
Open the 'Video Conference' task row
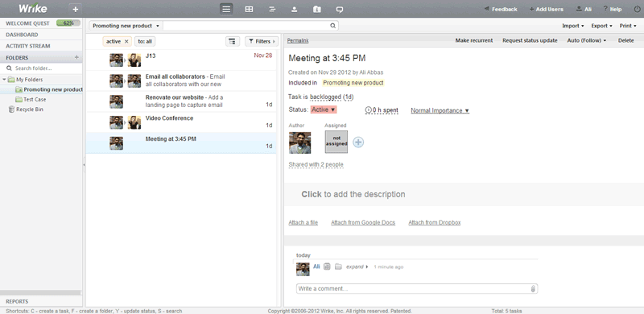(180, 122)
